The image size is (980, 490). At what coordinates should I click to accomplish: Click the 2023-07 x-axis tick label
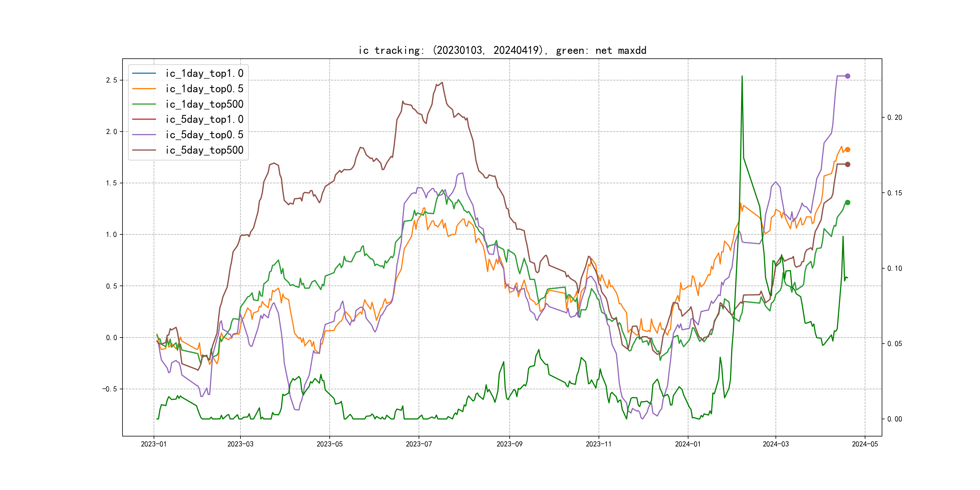(x=419, y=444)
